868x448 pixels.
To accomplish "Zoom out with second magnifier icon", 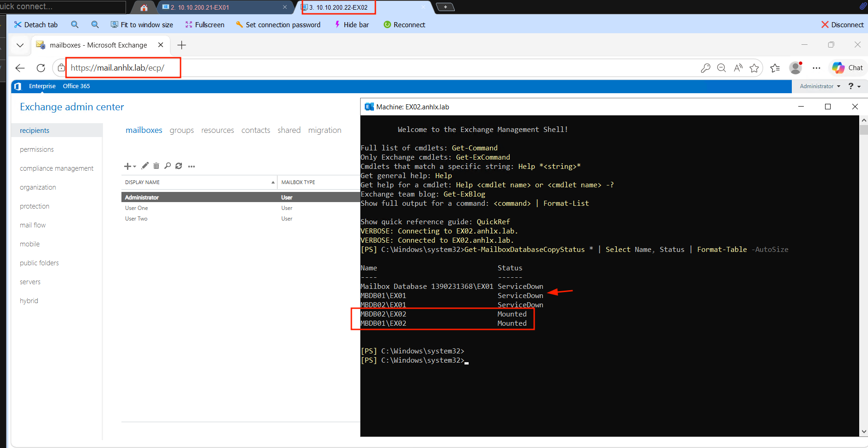I will click(95, 25).
